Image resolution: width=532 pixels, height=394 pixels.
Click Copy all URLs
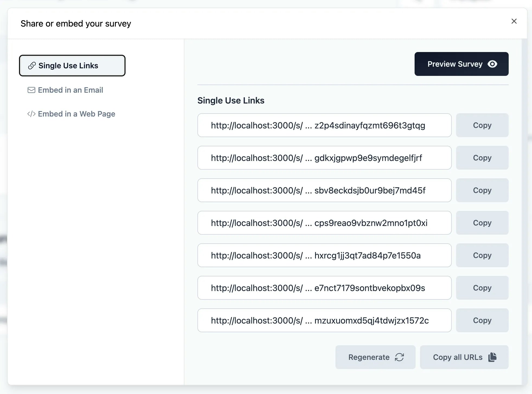point(464,357)
